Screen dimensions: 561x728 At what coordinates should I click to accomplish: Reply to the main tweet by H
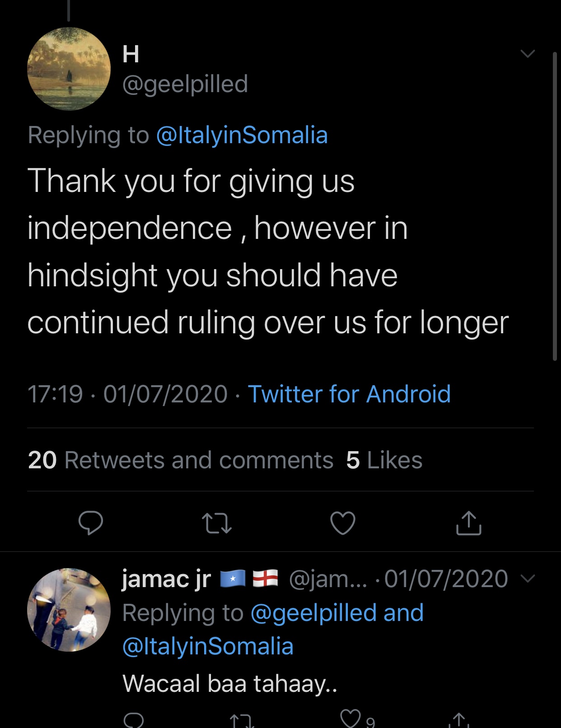(x=90, y=523)
